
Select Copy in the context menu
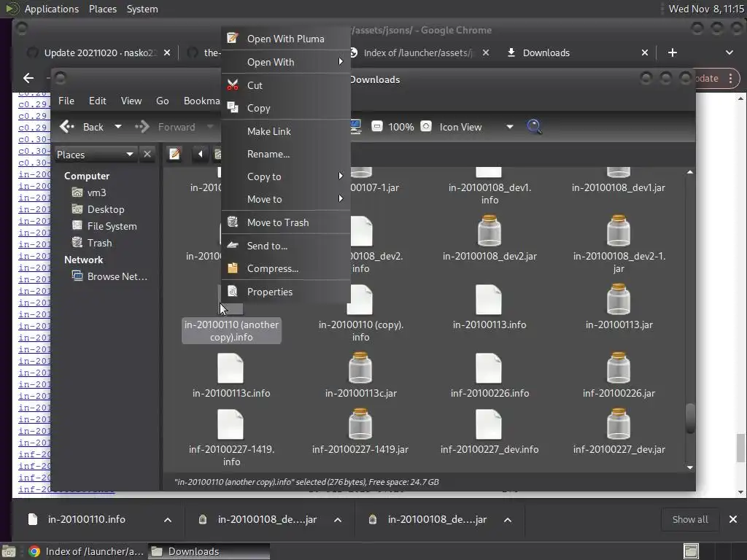pos(286,108)
